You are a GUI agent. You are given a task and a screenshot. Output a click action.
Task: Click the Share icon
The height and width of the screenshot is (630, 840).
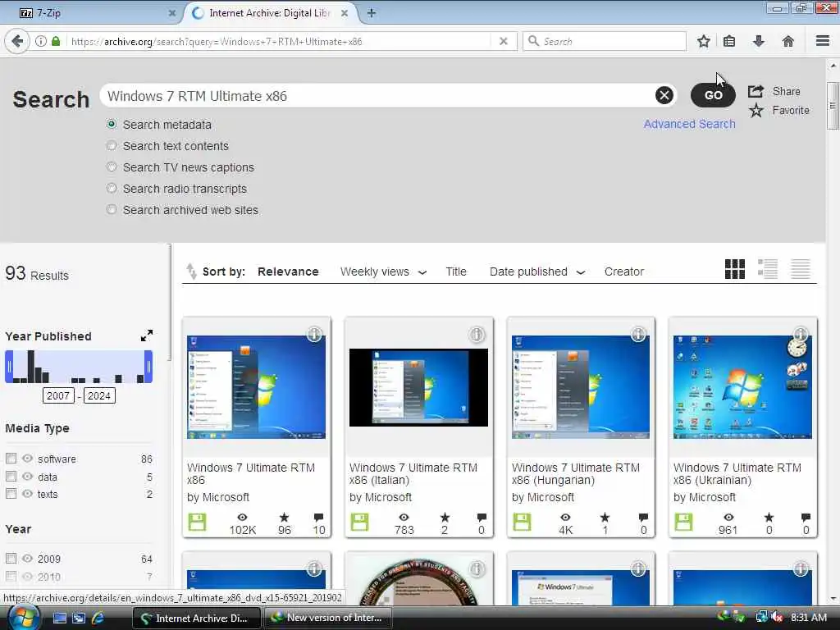pyautogui.click(x=756, y=91)
